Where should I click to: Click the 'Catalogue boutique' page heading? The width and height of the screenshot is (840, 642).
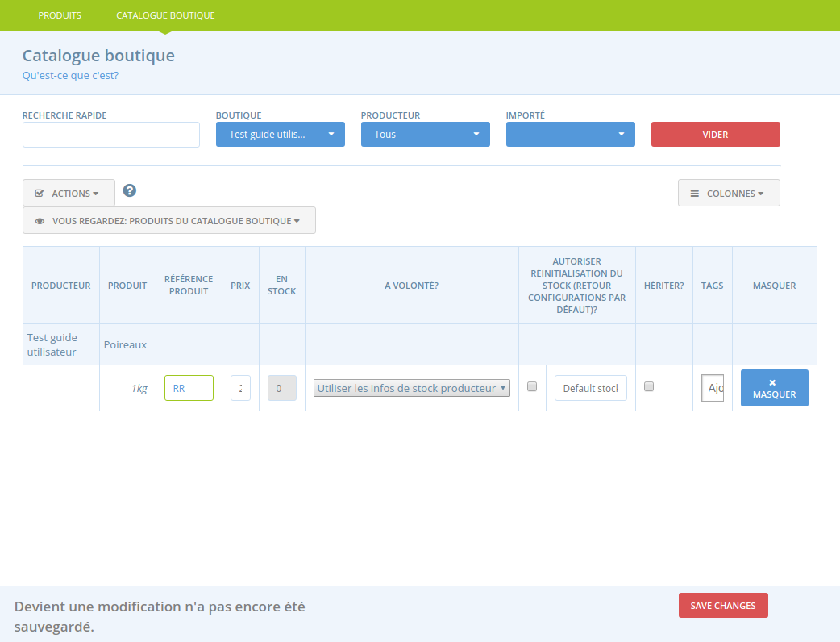coord(98,56)
